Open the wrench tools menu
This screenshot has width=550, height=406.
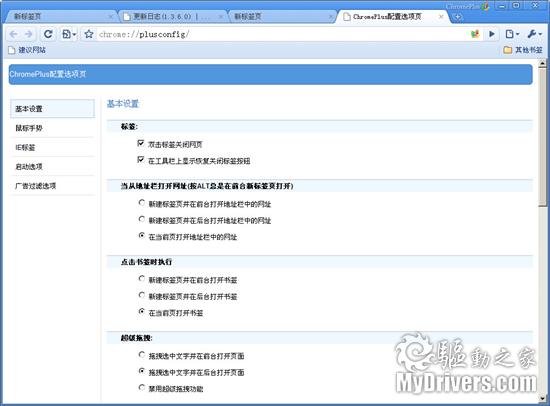[x=535, y=34]
